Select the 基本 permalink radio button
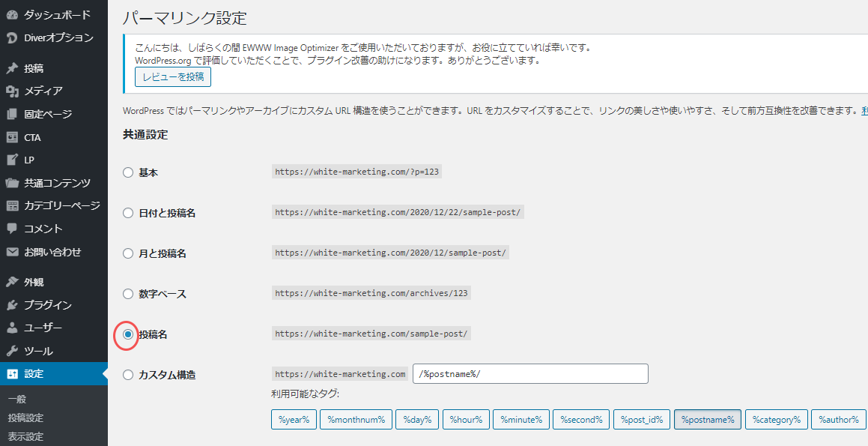The width and height of the screenshot is (868, 446). (x=128, y=172)
